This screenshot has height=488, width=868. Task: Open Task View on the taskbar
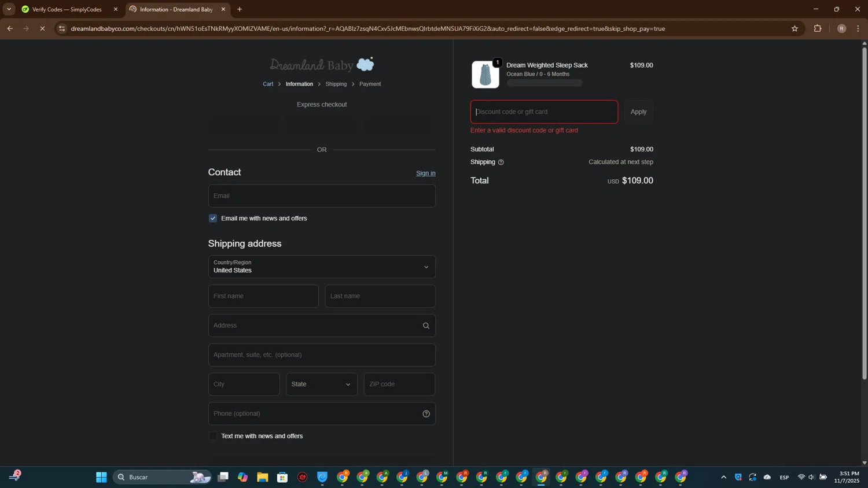click(223, 477)
